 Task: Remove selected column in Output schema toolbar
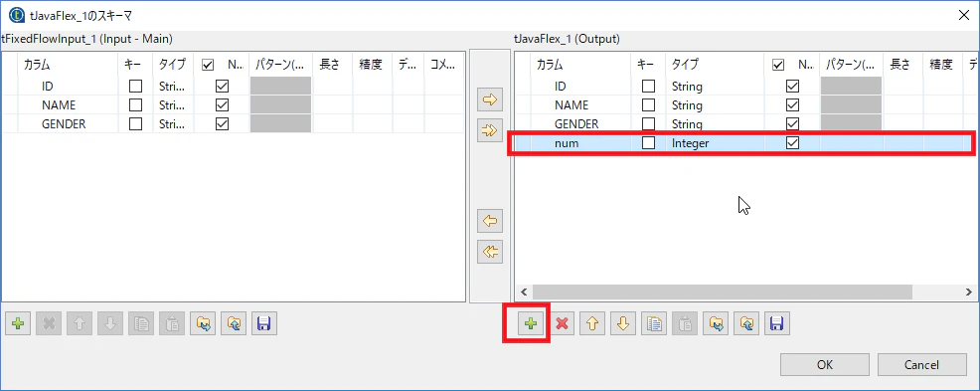coord(562,323)
